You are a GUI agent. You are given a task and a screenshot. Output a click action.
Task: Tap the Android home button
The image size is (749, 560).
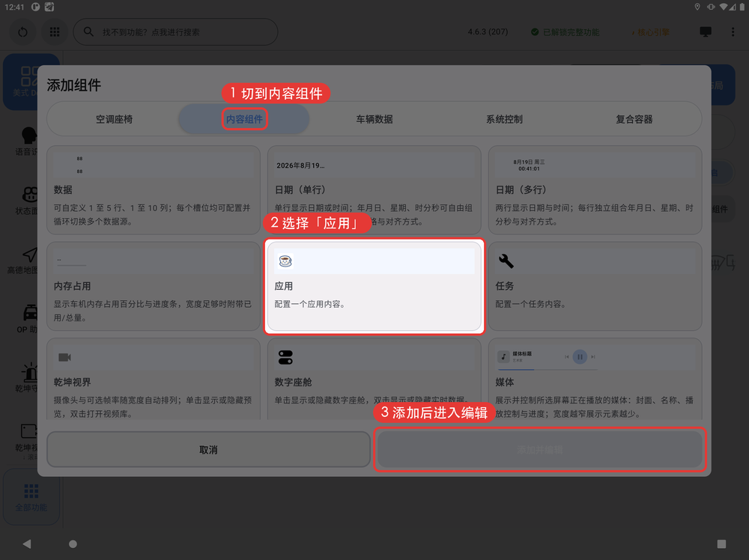pos(73,544)
